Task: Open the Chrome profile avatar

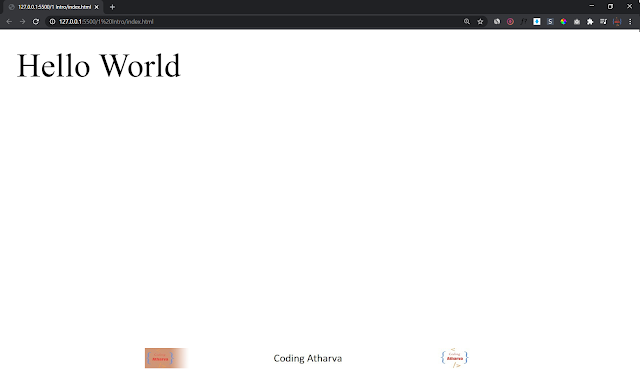Action: 617,22
